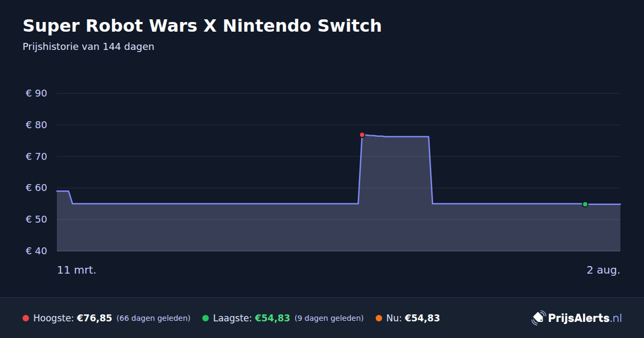Open the PrijsAlerts.nl brand link
The width and height of the screenshot is (644, 338).
pos(577,318)
